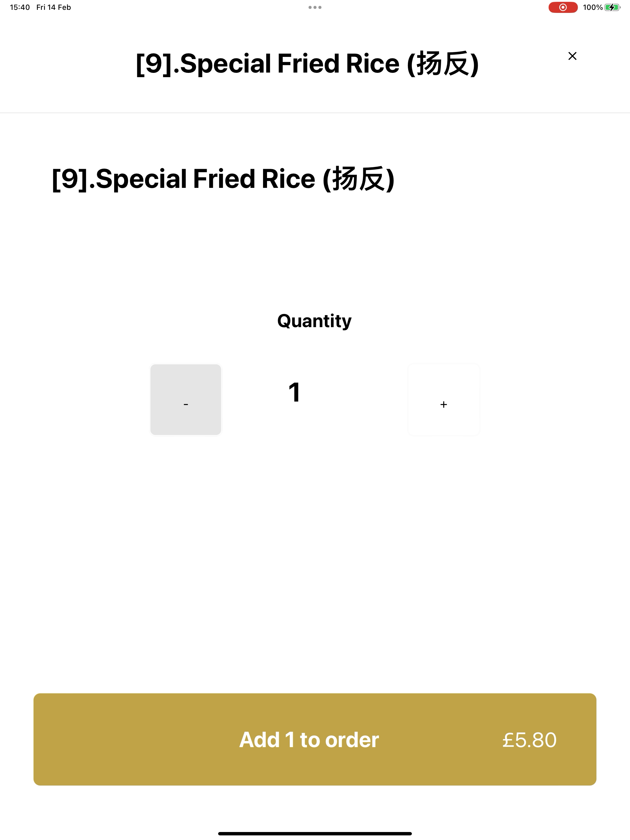
Task: Tap the Fri 14 Feb date
Action: 54,7
